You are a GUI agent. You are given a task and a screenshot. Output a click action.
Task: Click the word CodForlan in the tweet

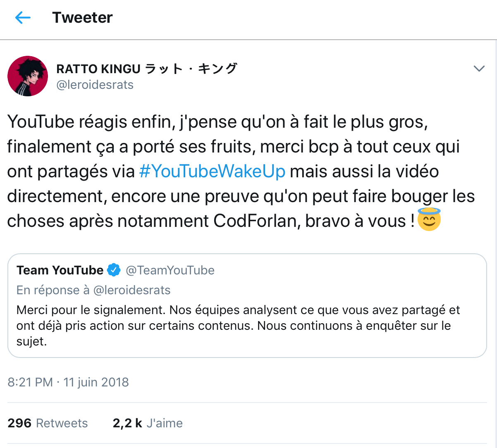(x=257, y=221)
